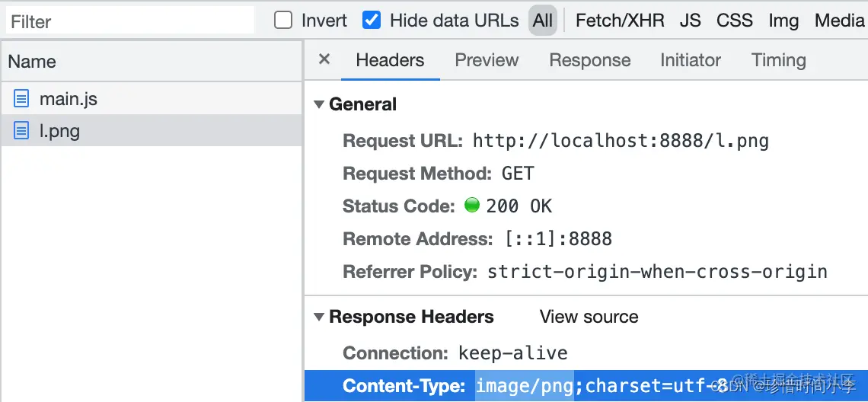The image size is (868, 402).
Task: Enable the Invert checkbox
Action: (x=283, y=21)
